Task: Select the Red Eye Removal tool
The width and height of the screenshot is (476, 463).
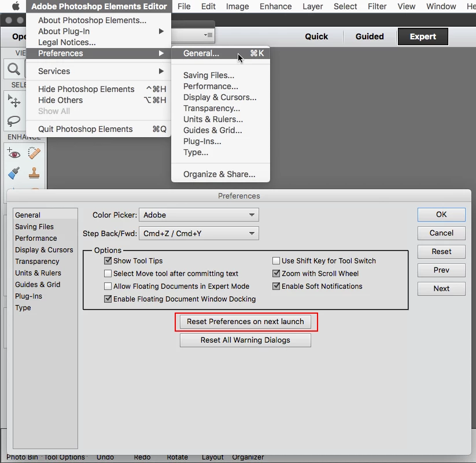Action: 14,154
